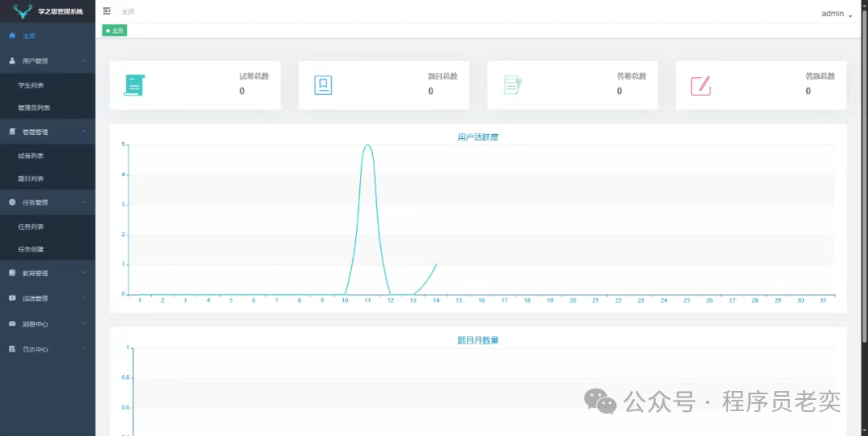Image resolution: width=868 pixels, height=436 pixels.
Task: Click the 用户活跃度 chart title
Action: [x=478, y=137]
